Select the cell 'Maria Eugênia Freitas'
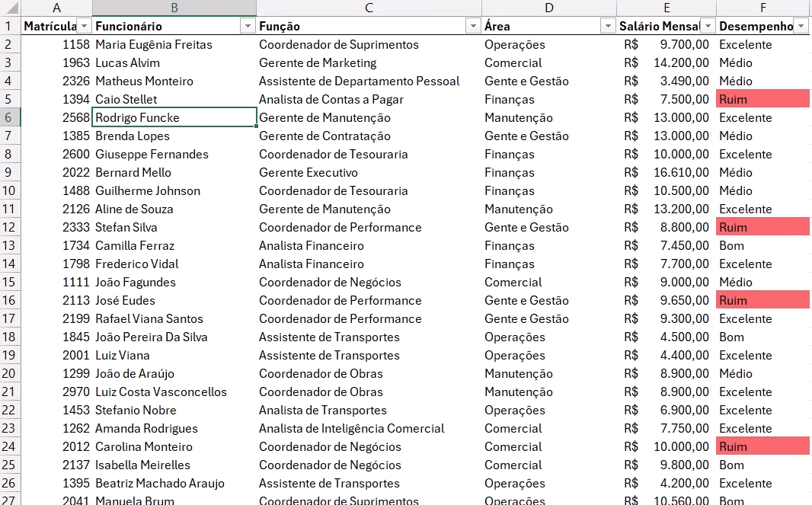Viewport: 812px width, 505px height. [174, 44]
